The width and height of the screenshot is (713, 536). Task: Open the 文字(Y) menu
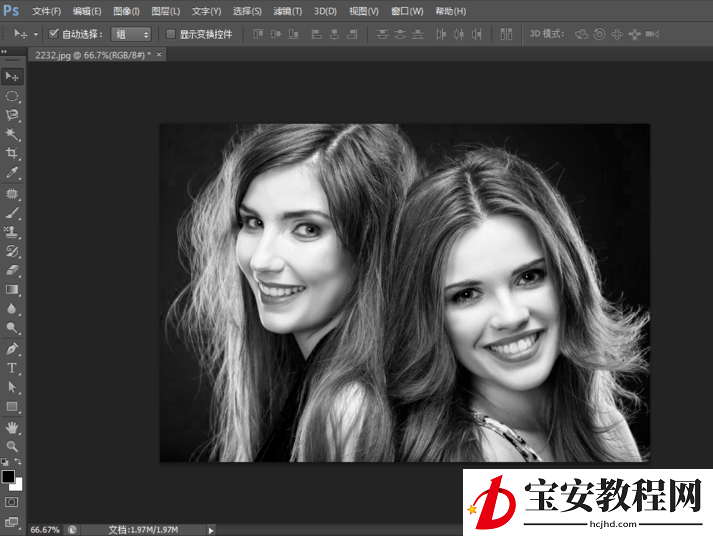point(206,11)
